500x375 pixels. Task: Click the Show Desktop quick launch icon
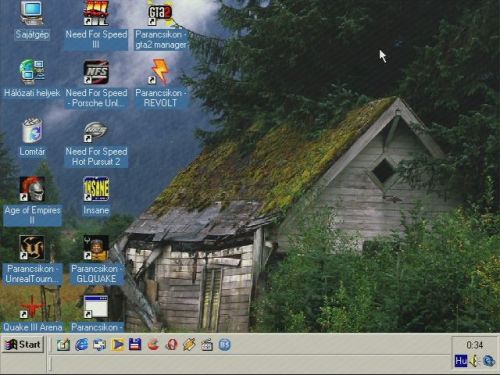63,345
